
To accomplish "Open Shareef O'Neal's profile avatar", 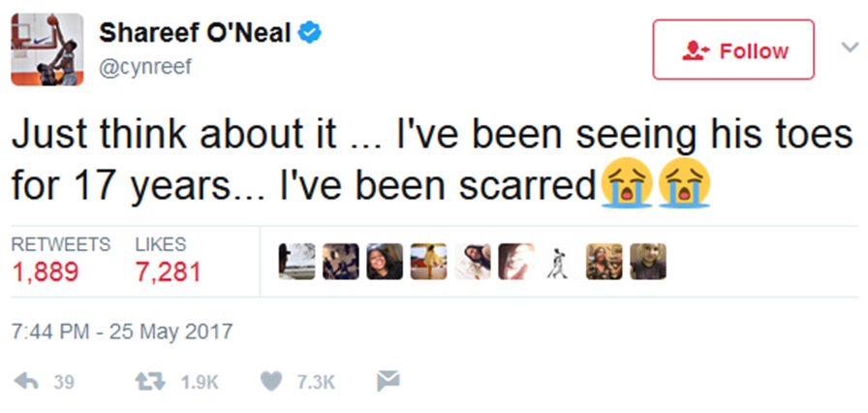I will 47,49.
